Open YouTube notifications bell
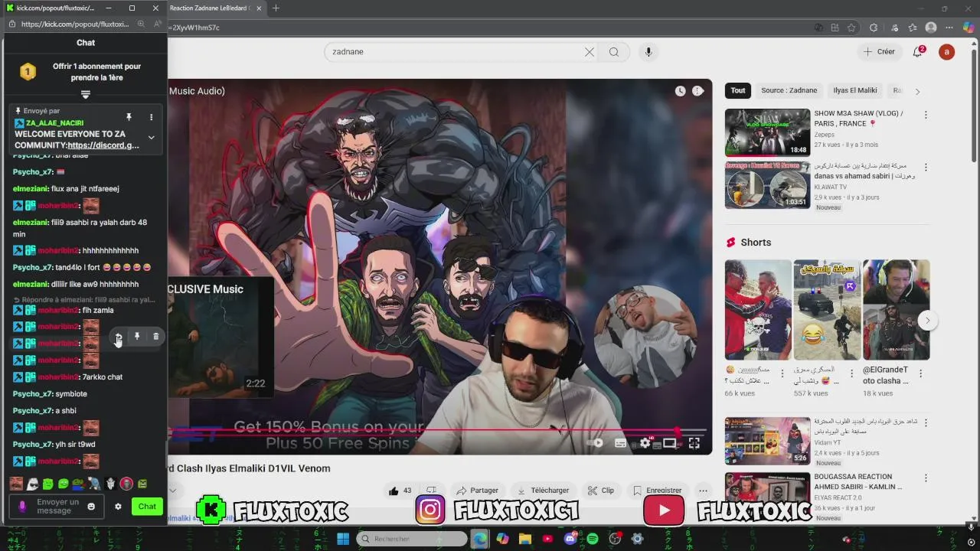980x551 pixels. pyautogui.click(x=917, y=52)
